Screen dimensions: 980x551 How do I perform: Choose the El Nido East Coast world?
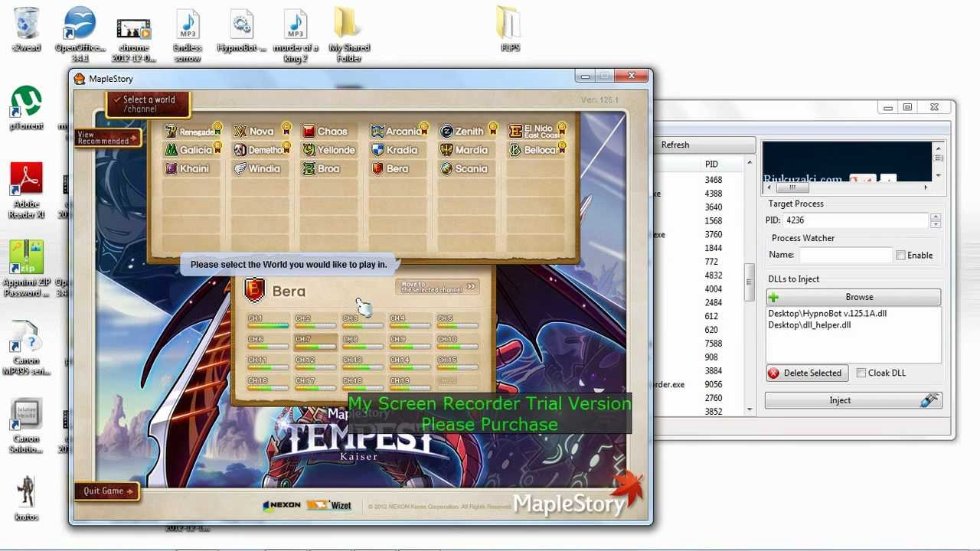coord(537,131)
